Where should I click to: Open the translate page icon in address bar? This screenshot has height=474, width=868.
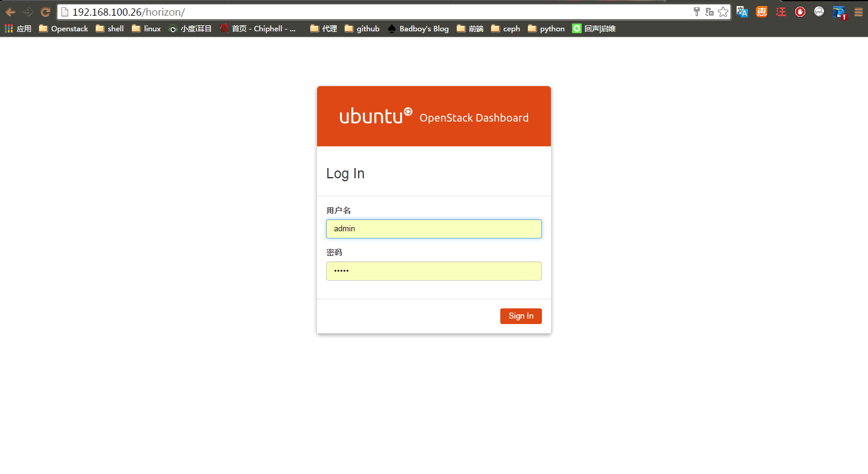709,12
